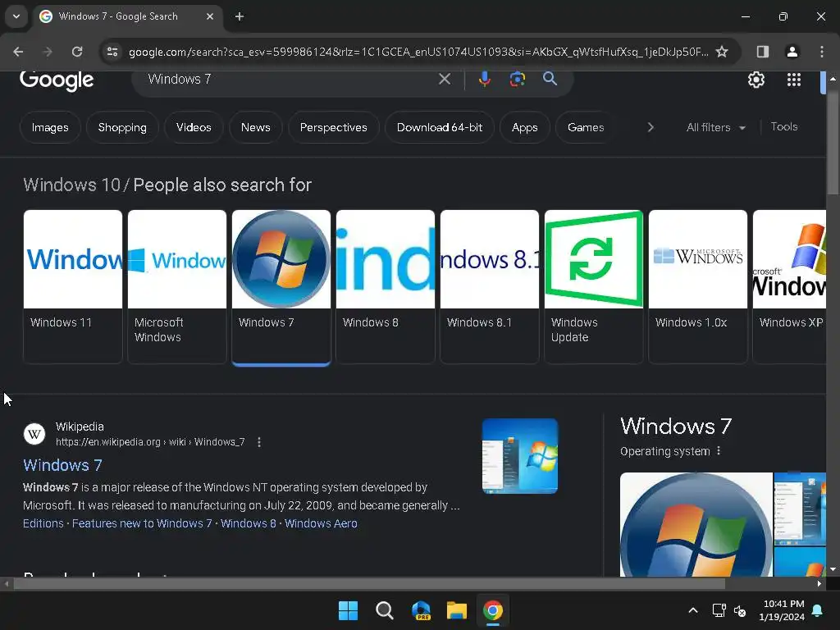Open more options for Wikipedia result

click(259, 442)
